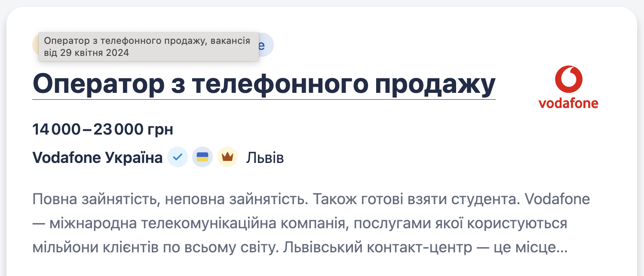Open the Vodafone logo
644x276 pixels.
(x=568, y=86)
